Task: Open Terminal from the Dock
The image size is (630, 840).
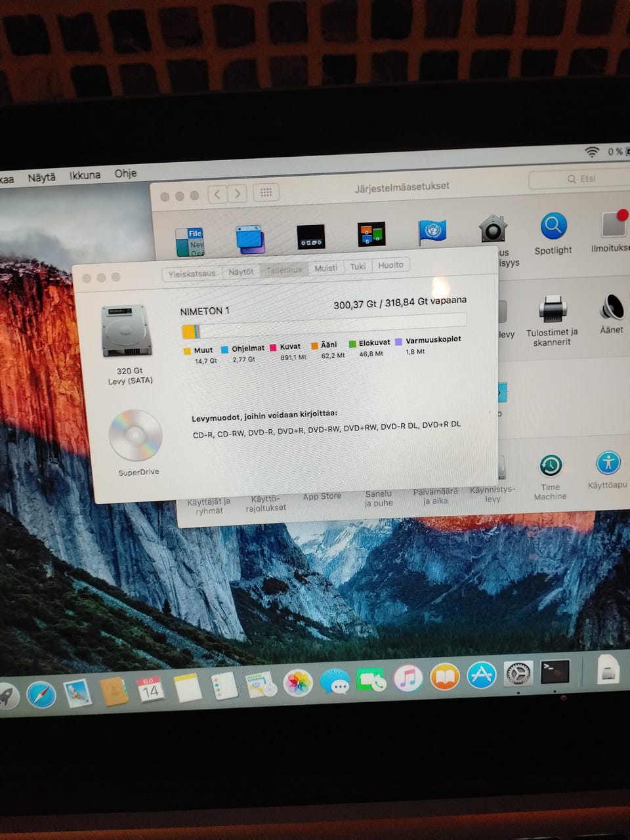Action: point(555,671)
